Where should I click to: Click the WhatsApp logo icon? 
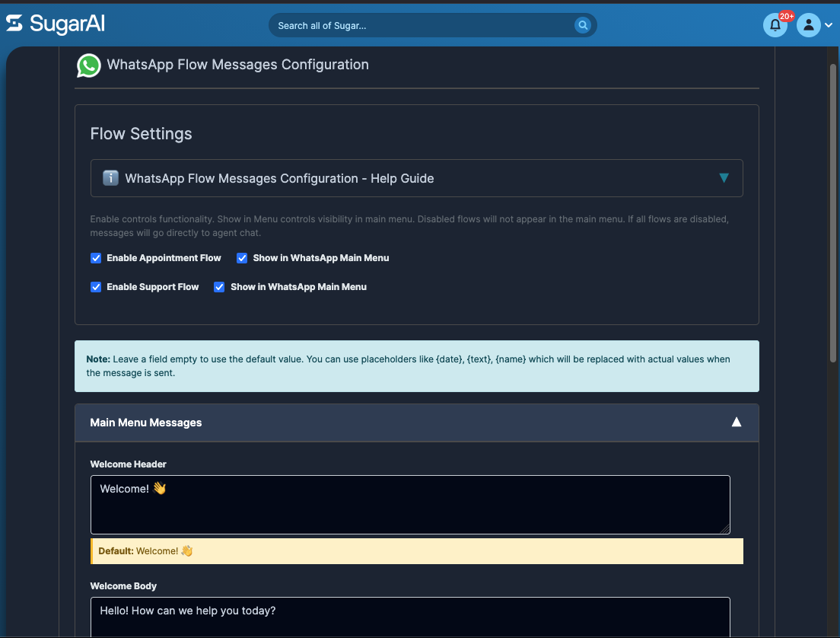point(88,65)
